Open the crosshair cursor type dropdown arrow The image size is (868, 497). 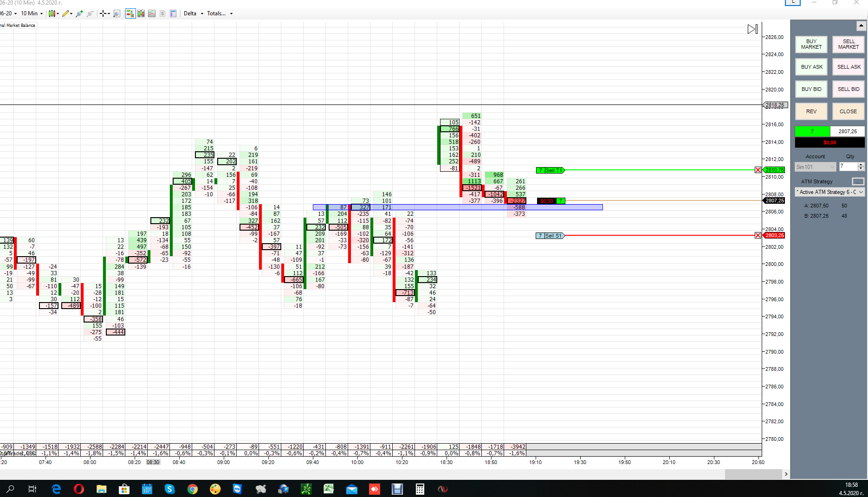109,14
